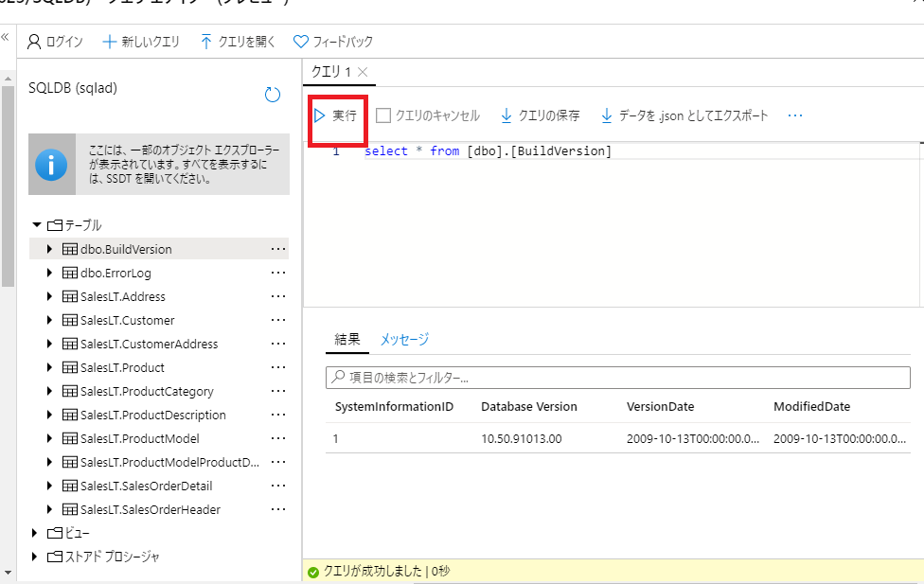Click the blue info icon in the notice
The width and height of the screenshot is (924, 584).
(51, 165)
